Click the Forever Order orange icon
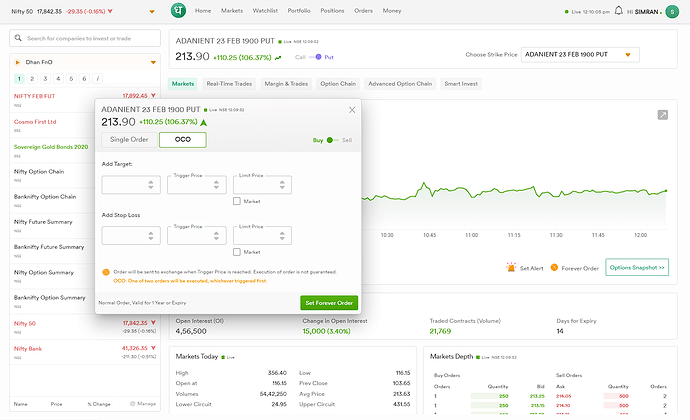This screenshot has width=690, height=420. pyautogui.click(x=554, y=267)
